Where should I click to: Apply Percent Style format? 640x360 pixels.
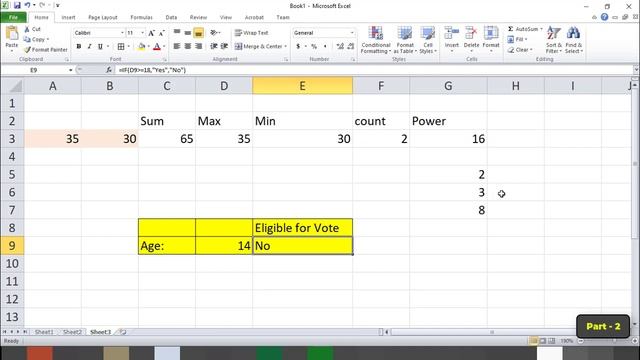314,47
